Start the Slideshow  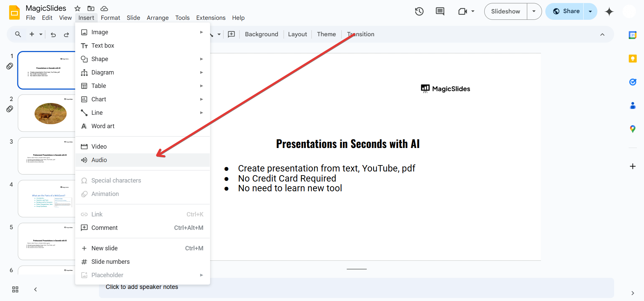point(505,11)
